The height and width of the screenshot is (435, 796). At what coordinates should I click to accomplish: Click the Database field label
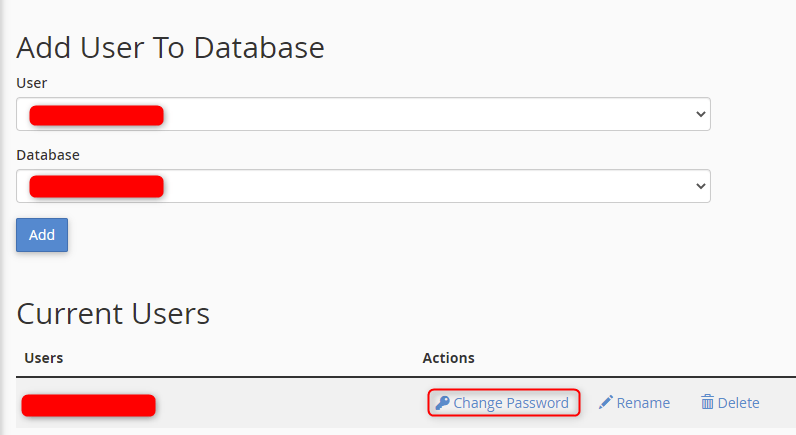point(48,155)
